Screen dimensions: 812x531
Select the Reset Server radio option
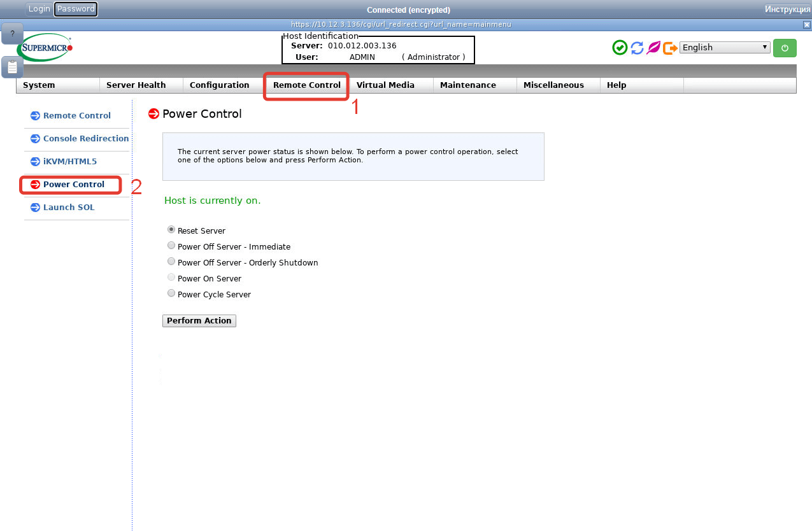[x=171, y=230]
